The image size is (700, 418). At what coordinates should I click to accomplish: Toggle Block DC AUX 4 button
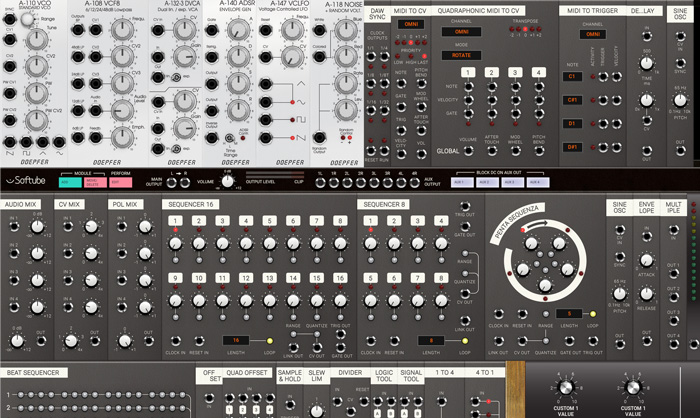538,182
